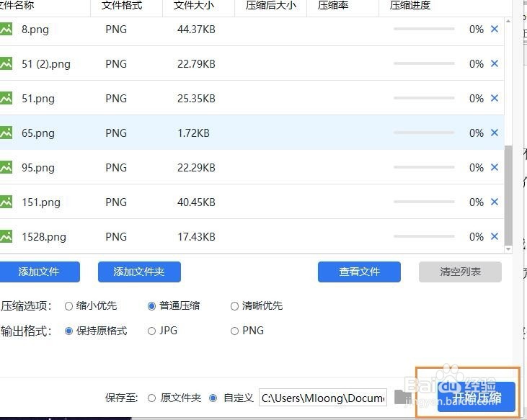Click the 40.45KB file size value
Screen dimensions: 527x420
(196, 202)
